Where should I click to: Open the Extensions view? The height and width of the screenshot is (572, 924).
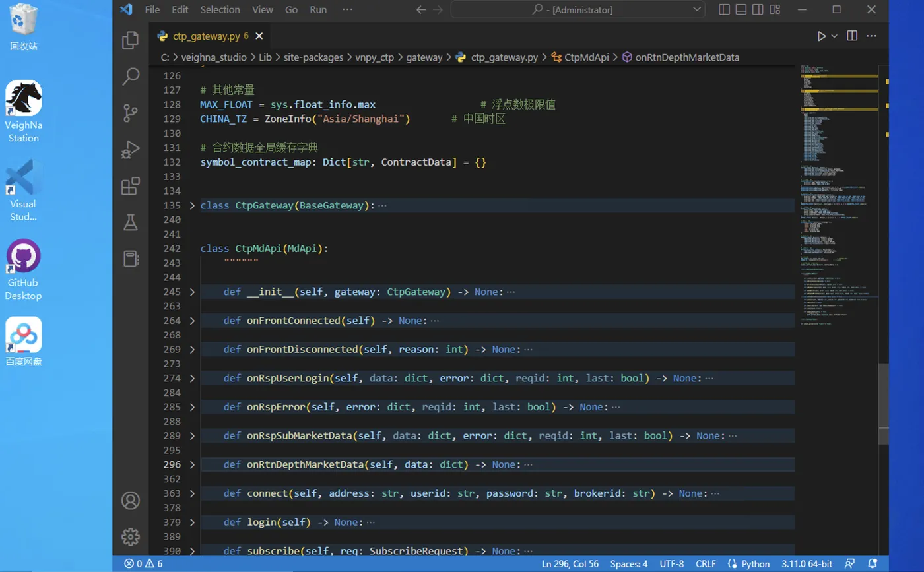pos(131,186)
